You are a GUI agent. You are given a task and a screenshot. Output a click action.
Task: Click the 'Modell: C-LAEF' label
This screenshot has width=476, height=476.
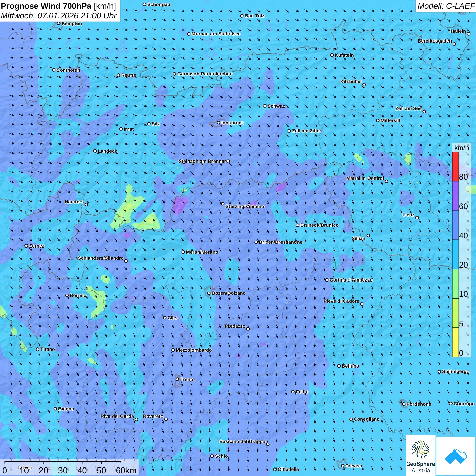[x=446, y=6]
